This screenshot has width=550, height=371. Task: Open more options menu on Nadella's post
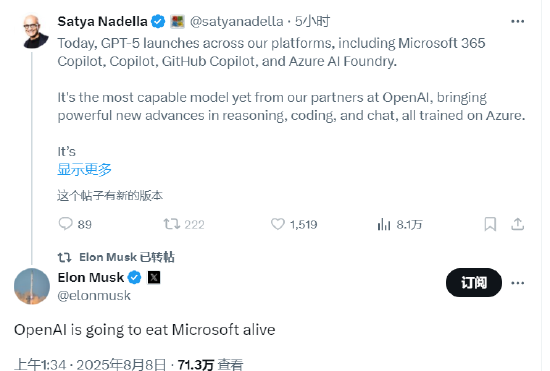pos(517,22)
